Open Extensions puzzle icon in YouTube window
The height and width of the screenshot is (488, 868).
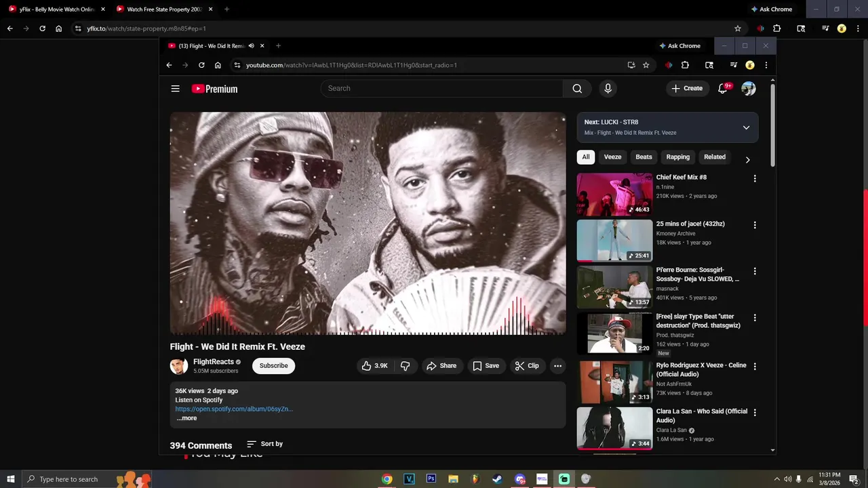[x=685, y=65]
